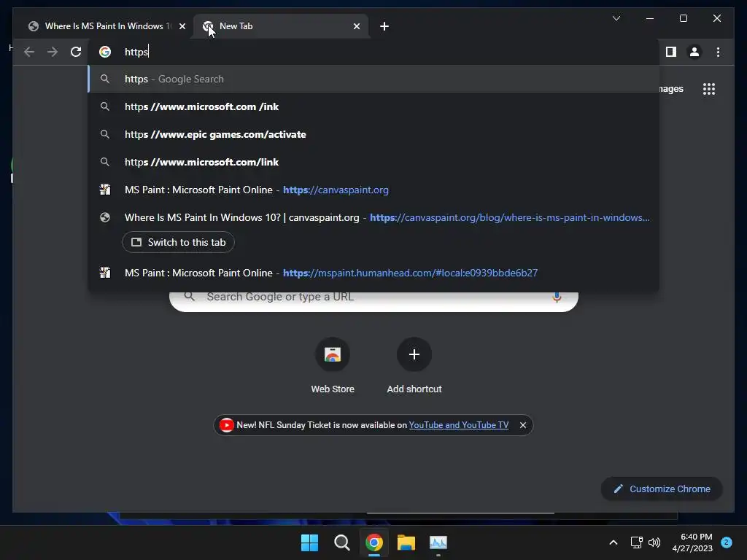This screenshot has width=747, height=560.
Task: Click the Google icon in the address bar
Action: [x=105, y=52]
